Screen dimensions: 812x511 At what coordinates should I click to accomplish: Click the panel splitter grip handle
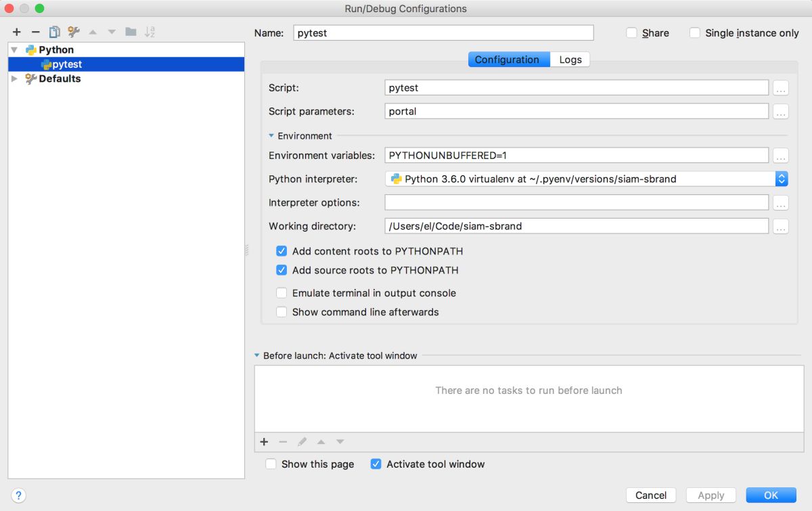click(247, 250)
